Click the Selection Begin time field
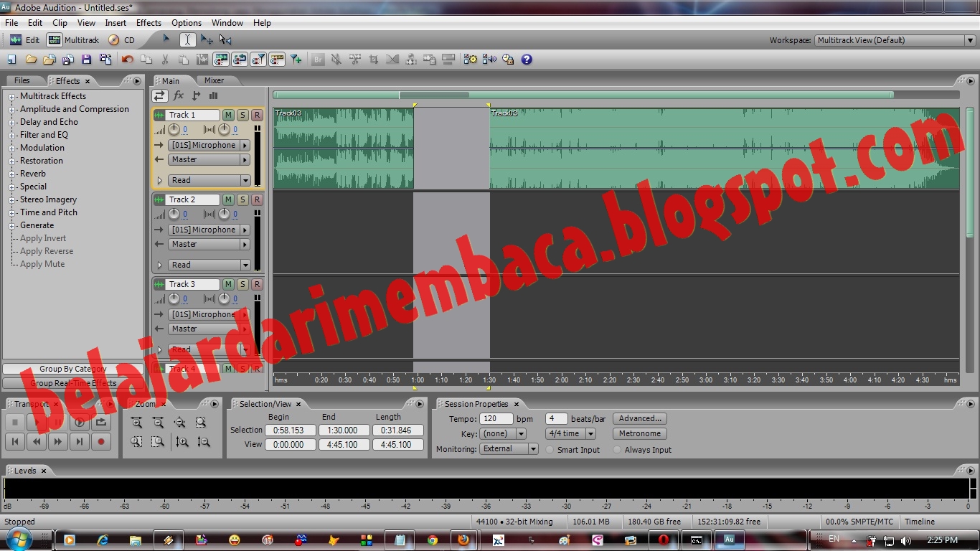Image resolution: width=980 pixels, height=551 pixels. point(290,430)
